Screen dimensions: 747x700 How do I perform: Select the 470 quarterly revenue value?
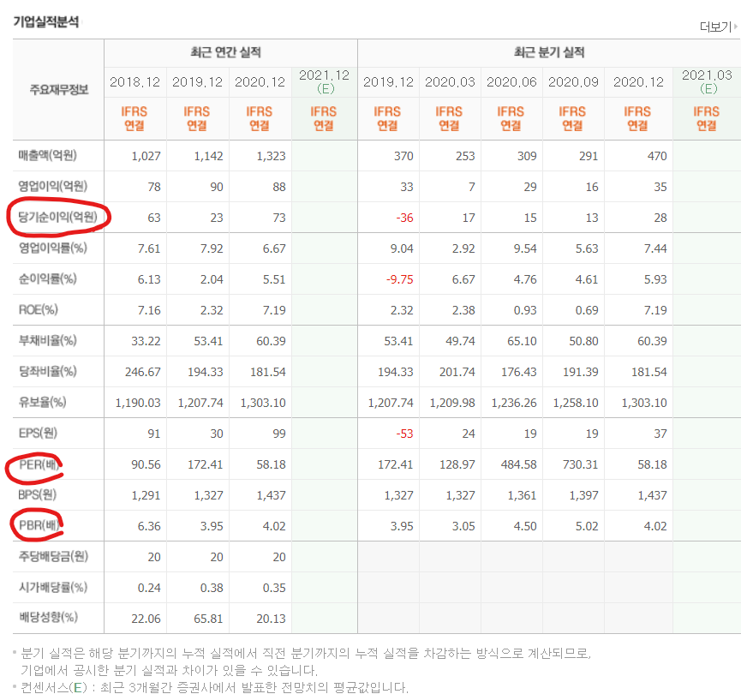click(x=657, y=156)
